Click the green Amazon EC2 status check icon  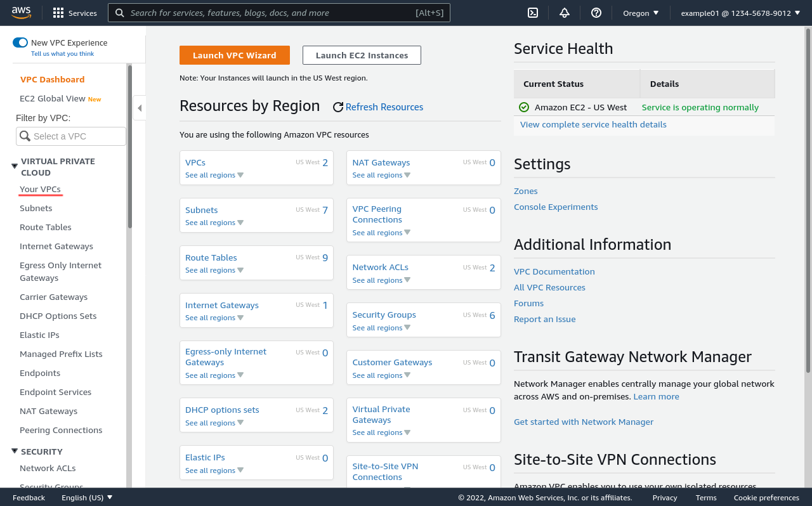click(524, 107)
